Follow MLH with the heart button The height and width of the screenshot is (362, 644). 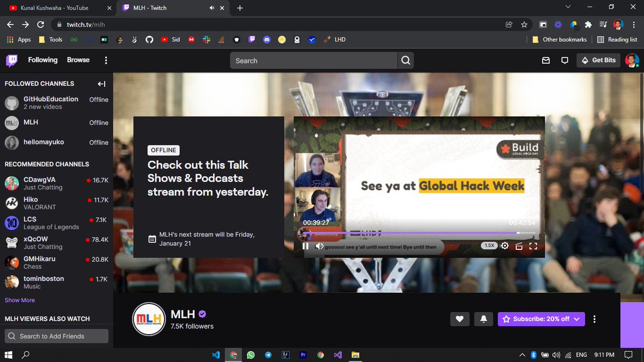(x=460, y=319)
